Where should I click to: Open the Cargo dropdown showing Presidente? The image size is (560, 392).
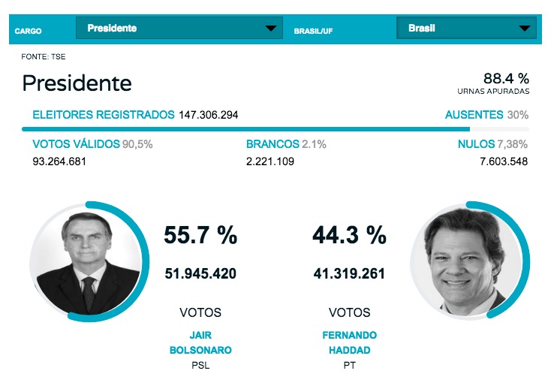click(179, 29)
